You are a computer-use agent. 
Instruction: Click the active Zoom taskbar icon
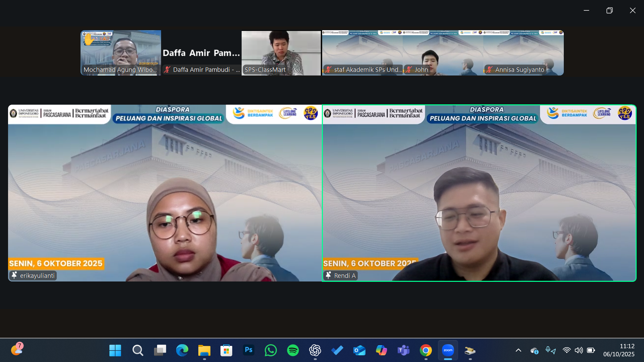(x=448, y=350)
